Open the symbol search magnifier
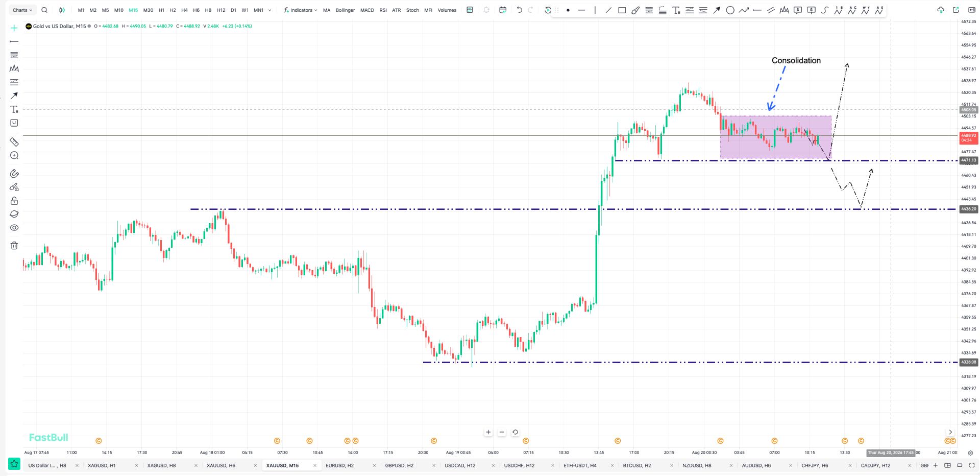980x476 pixels. pos(44,10)
